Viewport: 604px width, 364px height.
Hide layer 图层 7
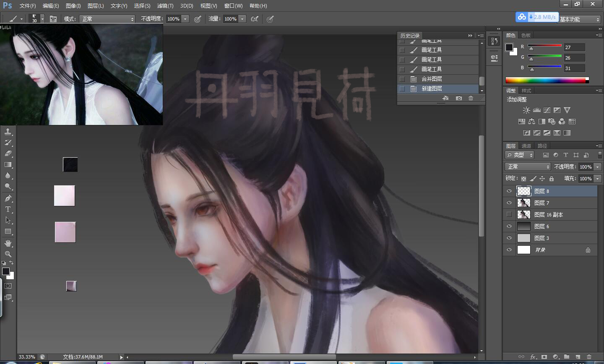[509, 203]
